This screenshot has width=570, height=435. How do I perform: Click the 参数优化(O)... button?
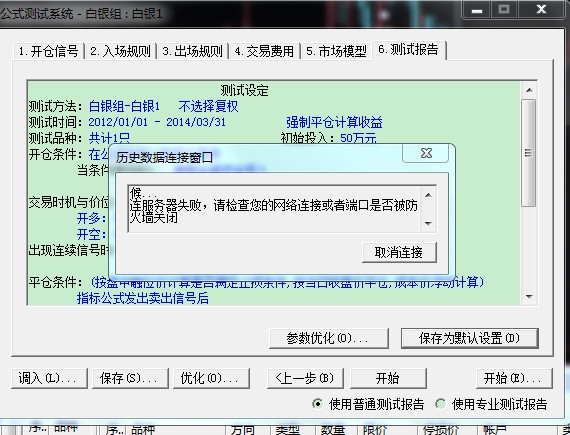click(x=329, y=338)
